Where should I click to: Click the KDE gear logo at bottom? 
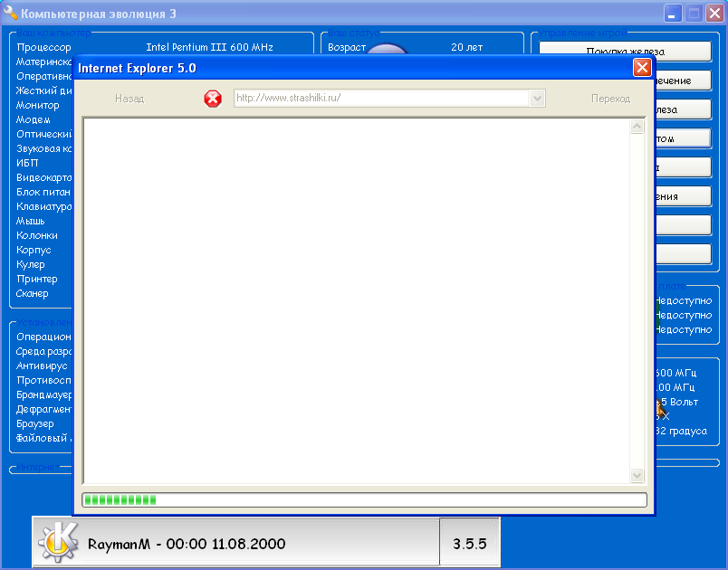(x=59, y=542)
